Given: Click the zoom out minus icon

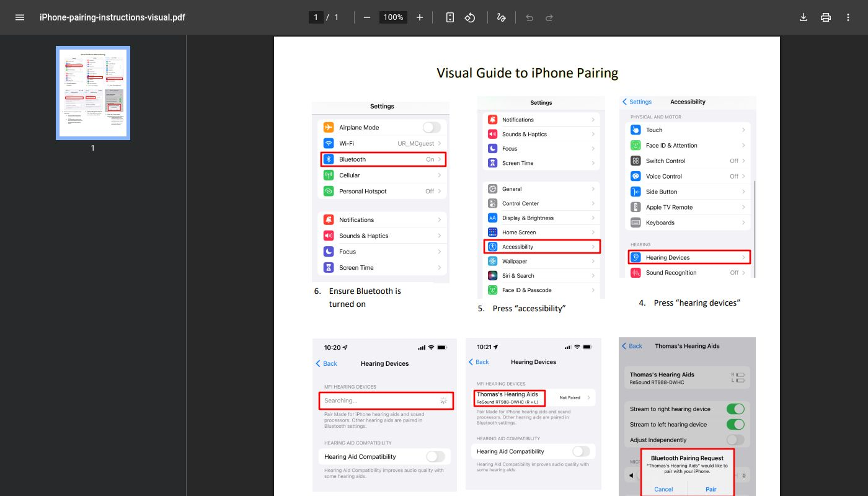Looking at the screenshot, I should (366, 17).
